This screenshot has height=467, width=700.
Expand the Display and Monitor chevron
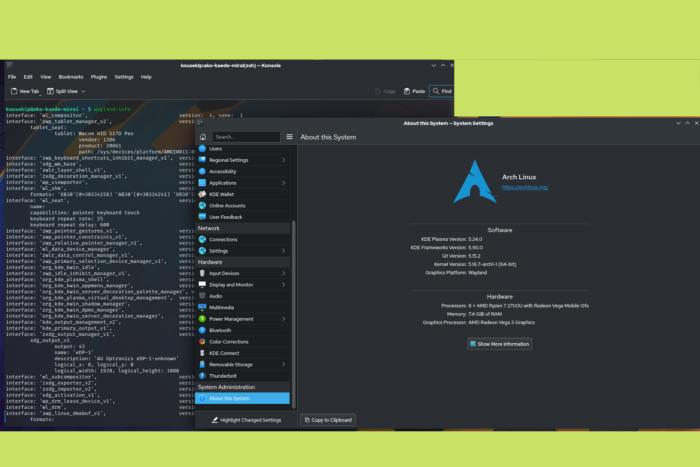pyautogui.click(x=283, y=284)
